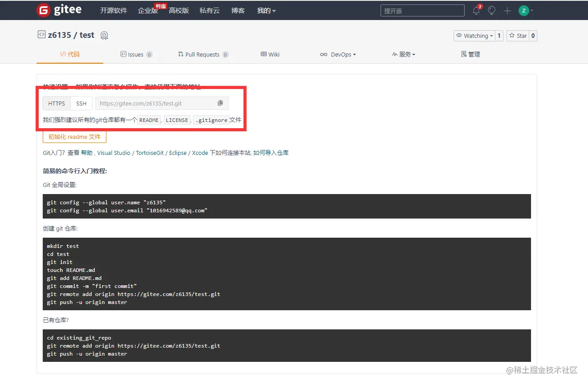Open the 帮助 link

tap(87, 153)
